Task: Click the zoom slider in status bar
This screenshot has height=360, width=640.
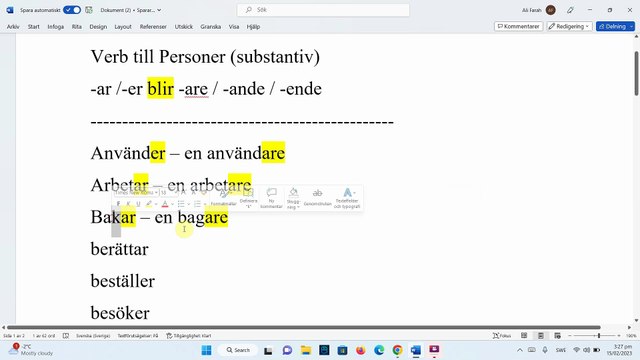Action: [595, 336]
